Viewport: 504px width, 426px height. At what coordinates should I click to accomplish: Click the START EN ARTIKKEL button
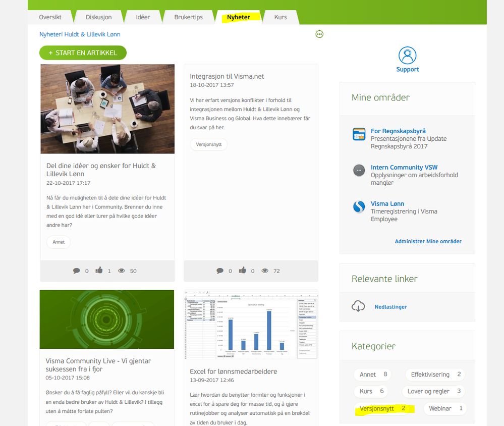point(83,52)
